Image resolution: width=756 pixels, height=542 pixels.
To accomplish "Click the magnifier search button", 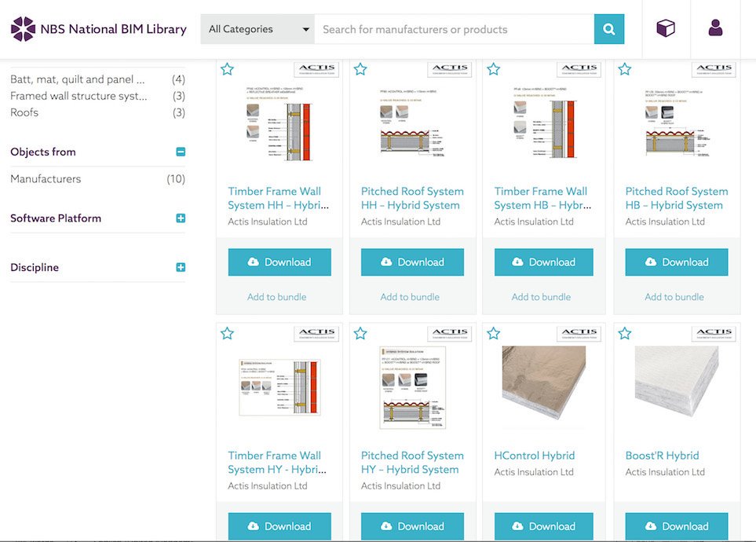I will pos(609,29).
